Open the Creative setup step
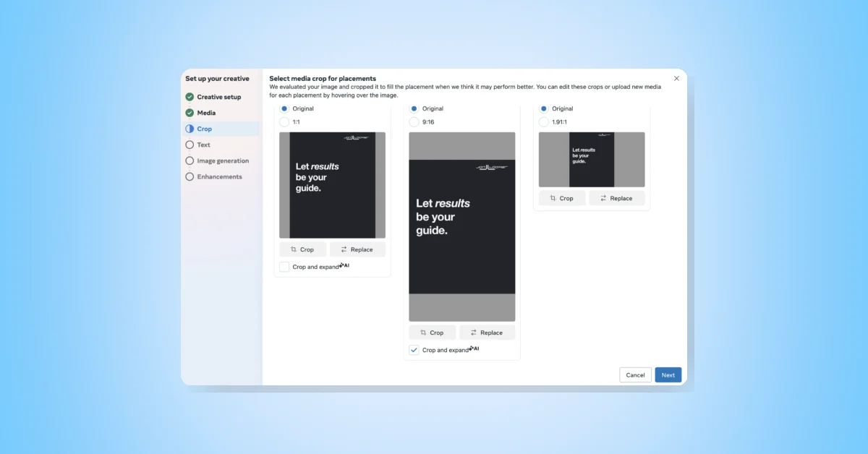This screenshot has width=868, height=454. [x=219, y=97]
